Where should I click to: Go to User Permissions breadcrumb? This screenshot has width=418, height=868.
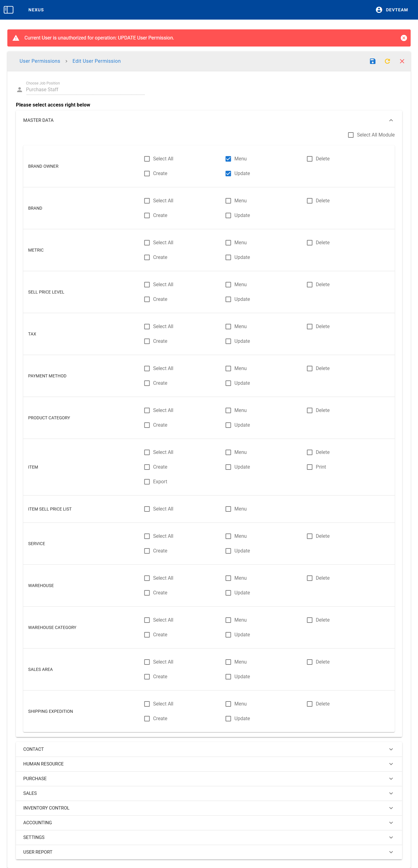point(40,61)
